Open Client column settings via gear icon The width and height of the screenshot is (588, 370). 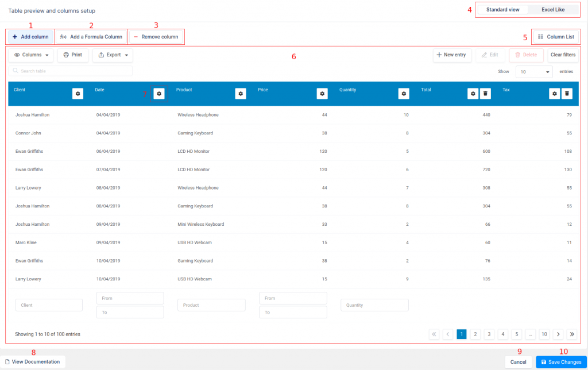[78, 93]
